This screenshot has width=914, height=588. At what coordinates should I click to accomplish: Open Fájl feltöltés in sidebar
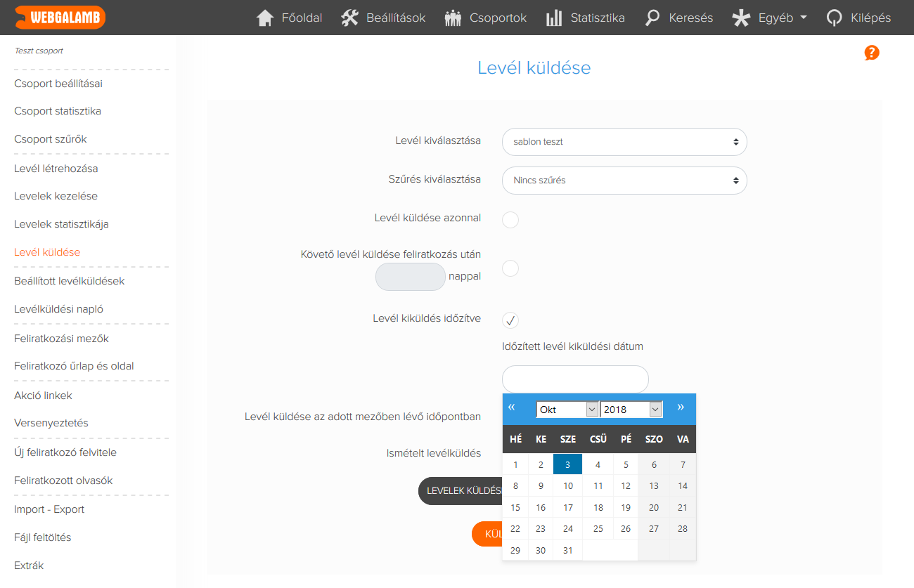43,537
